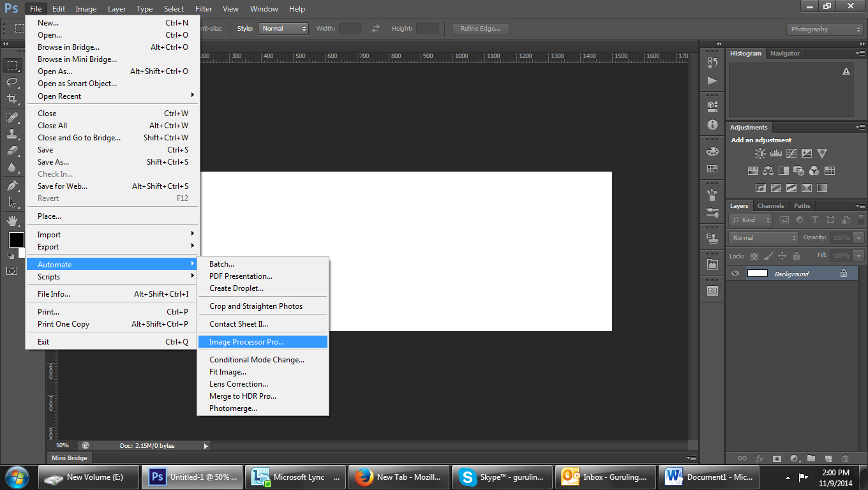Pick the Eraser tool

point(12,151)
